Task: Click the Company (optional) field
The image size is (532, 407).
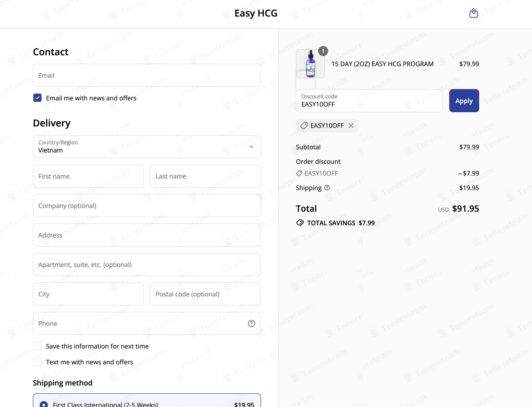Action: (147, 206)
